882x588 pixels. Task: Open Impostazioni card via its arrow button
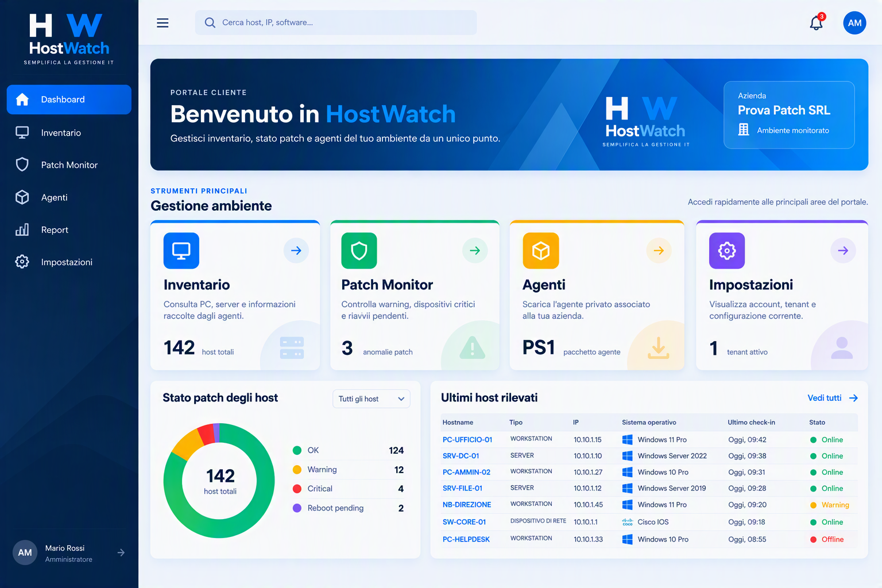(843, 250)
